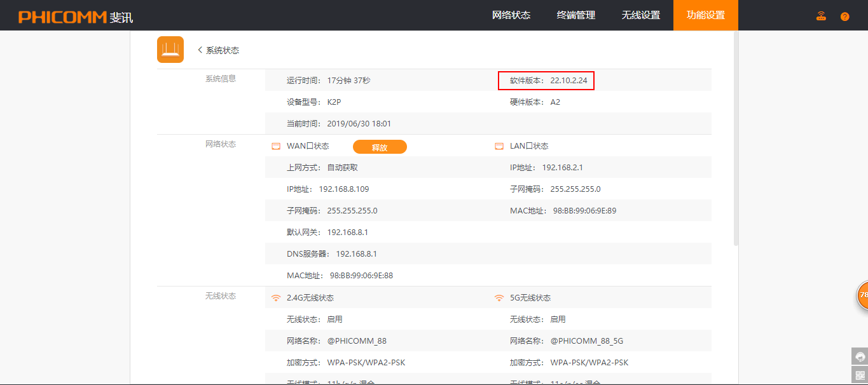Screen dimensions: 868x385
Task: Click the WAN口状态 port icon
Action: [276, 146]
